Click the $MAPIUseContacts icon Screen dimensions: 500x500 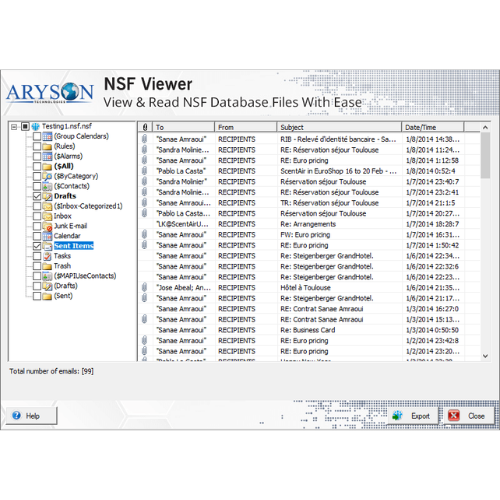coord(47,276)
